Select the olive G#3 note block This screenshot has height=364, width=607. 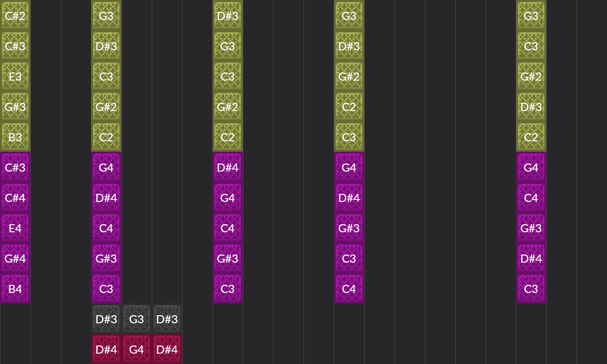click(15, 107)
